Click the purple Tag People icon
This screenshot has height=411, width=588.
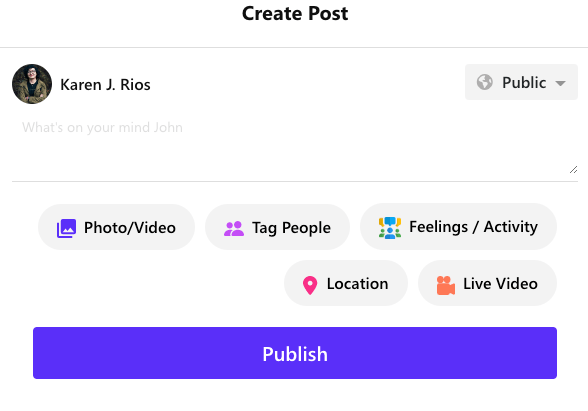coord(234,228)
